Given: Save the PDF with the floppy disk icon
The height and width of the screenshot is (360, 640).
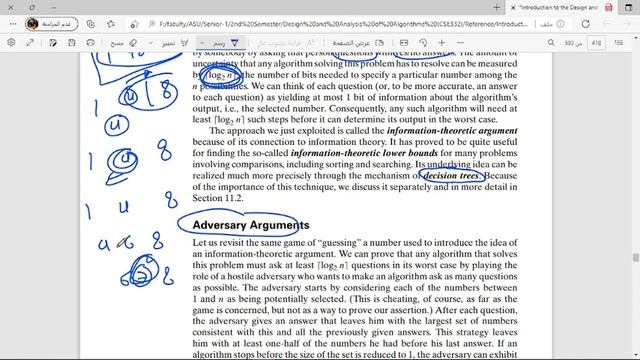Looking at the screenshot, I should pos(72,42).
